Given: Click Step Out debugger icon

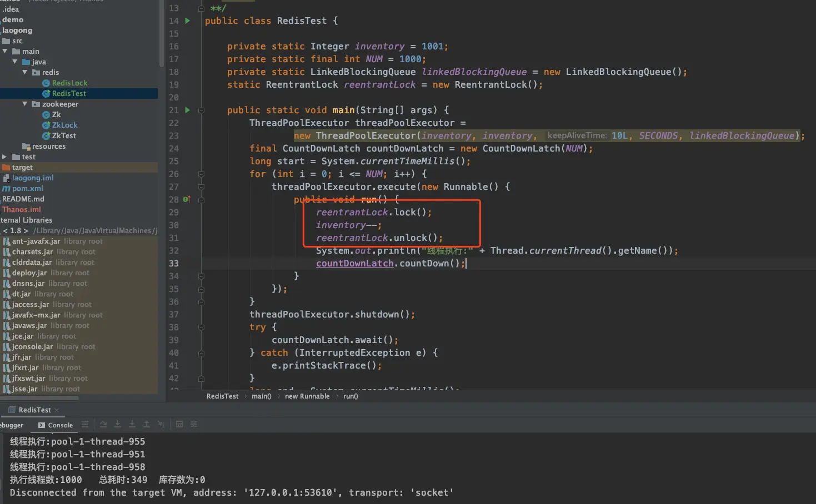Looking at the screenshot, I should click(147, 424).
